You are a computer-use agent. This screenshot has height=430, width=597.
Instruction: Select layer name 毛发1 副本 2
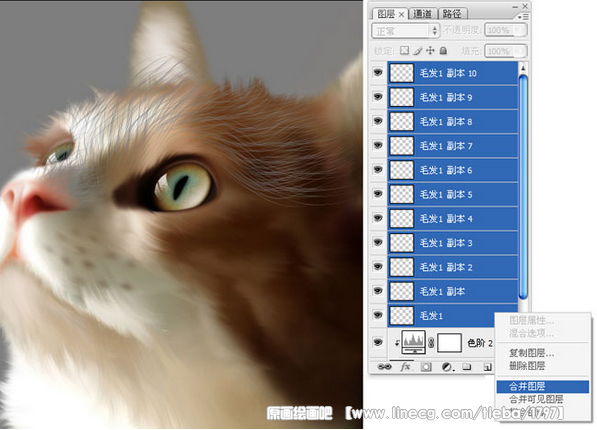pos(446,267)
